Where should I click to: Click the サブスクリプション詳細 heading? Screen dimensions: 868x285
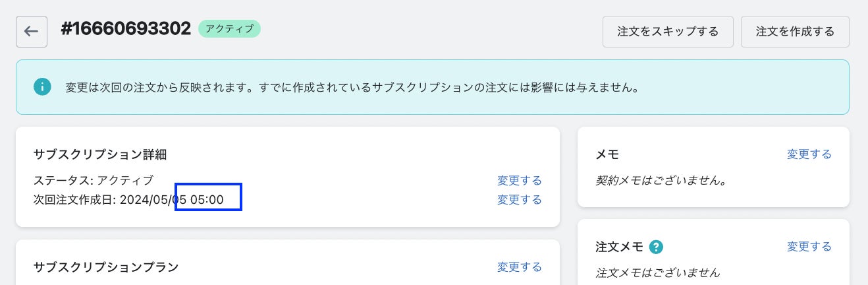click(99, 154)
